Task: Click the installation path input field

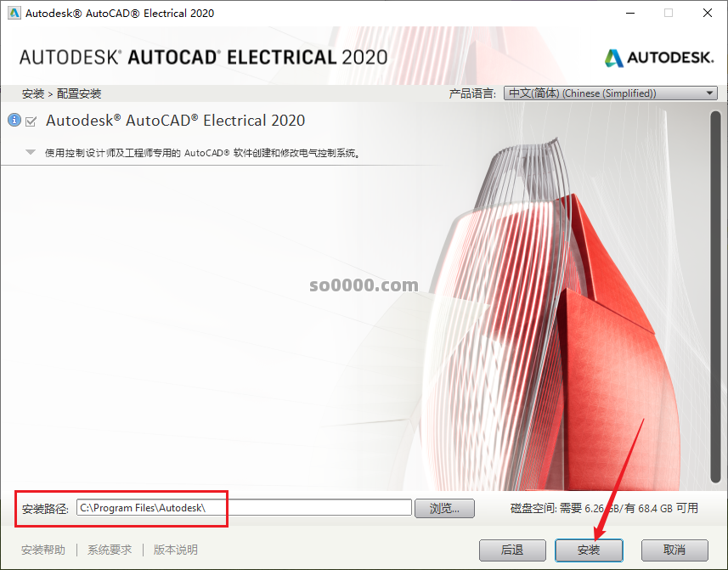Action: click(244, 508)
